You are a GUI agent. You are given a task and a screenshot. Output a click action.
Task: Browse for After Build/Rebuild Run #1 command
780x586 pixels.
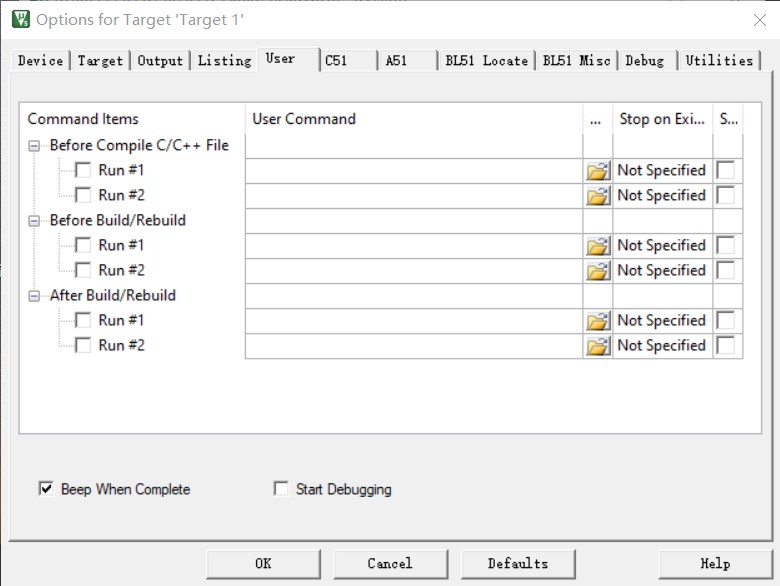tap(598, 321)
